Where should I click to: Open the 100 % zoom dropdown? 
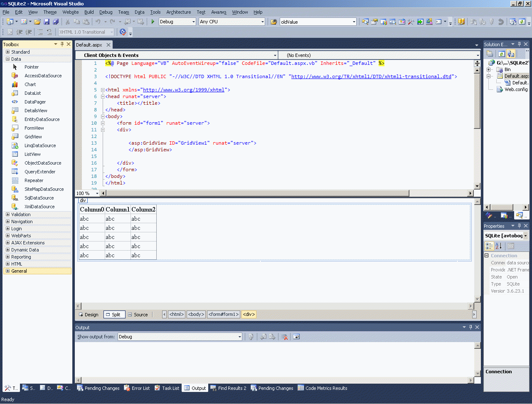97,193
